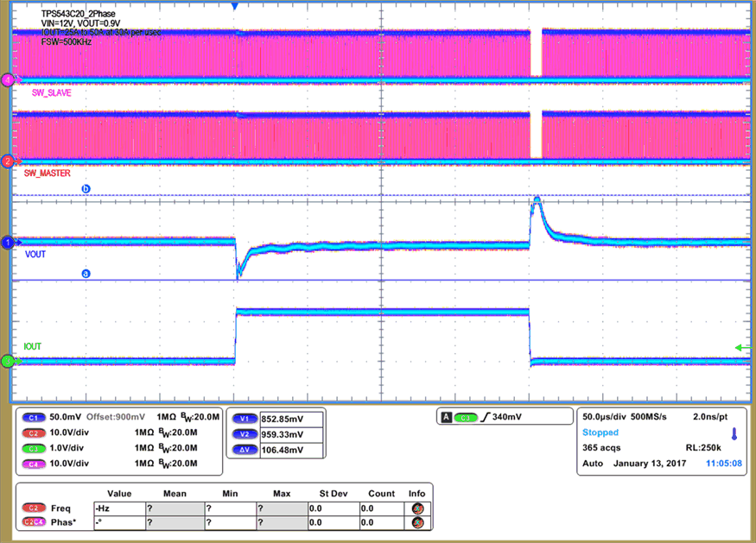
Task: Toggle the channel 2 marker beside SW_MASTER trace
Action: pyautogui.click(x=7, y=160)
